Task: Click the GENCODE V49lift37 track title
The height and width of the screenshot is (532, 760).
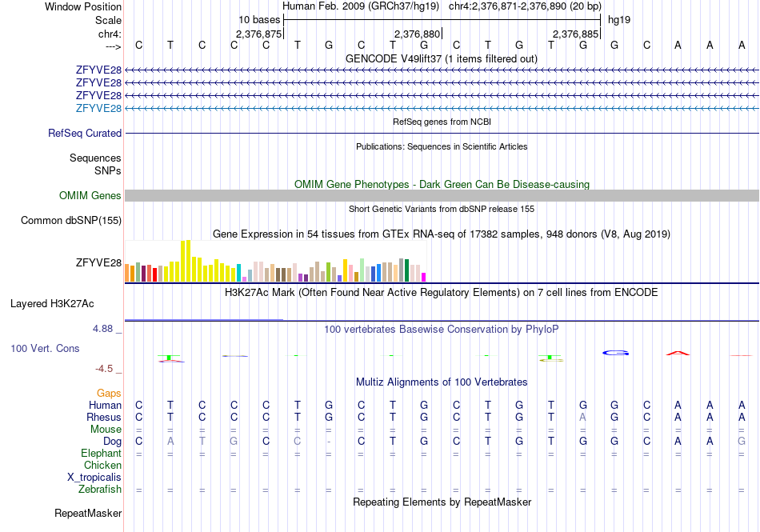Action: (441, 59)
